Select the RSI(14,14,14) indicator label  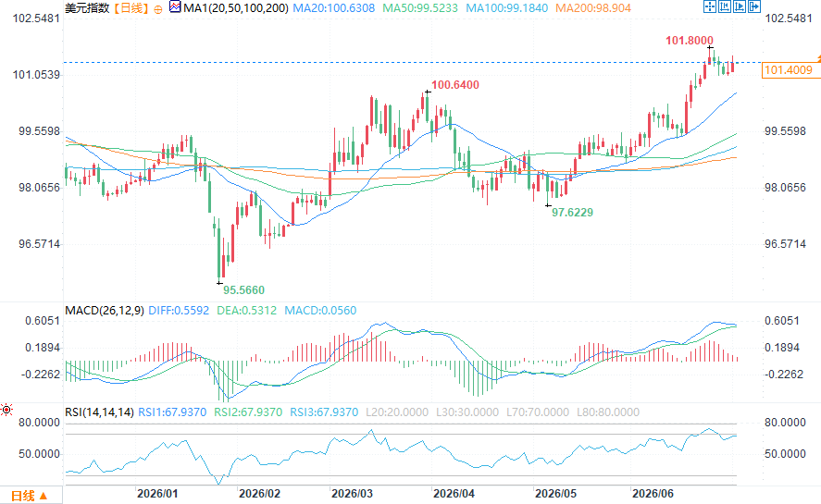99,412
